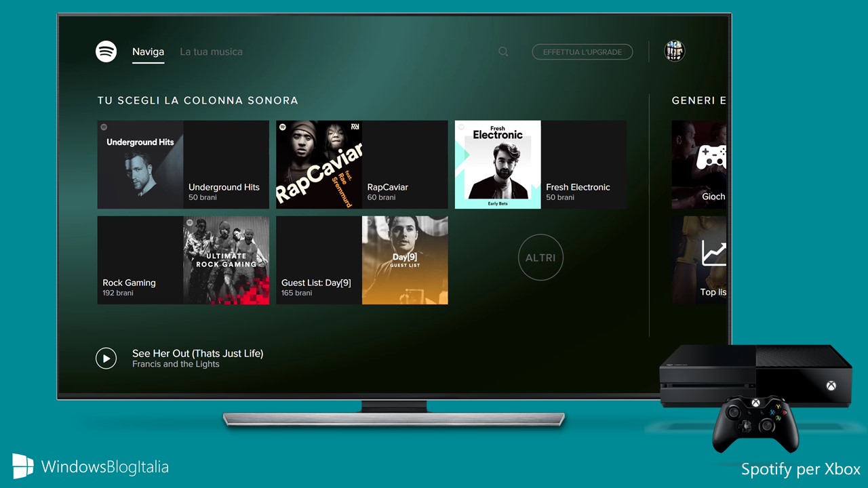Image resolution: width=868 pixels, height=488 pixels.
Task: Click the Spotify logo icon
Action: coord(106,52)
